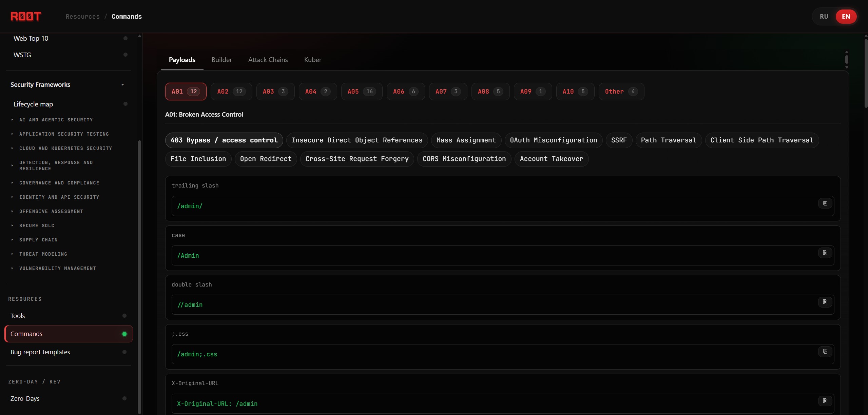Click the tab bar scroll-down arrow

click(847, 67)
